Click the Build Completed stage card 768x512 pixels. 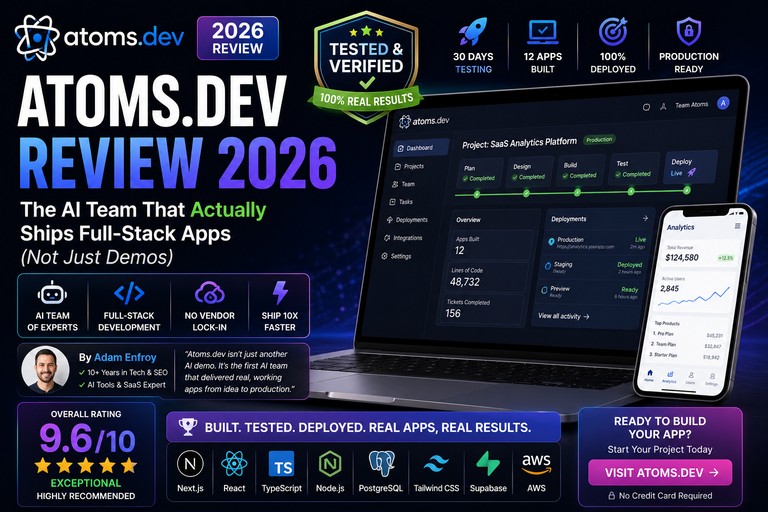[x=581, y=170]
